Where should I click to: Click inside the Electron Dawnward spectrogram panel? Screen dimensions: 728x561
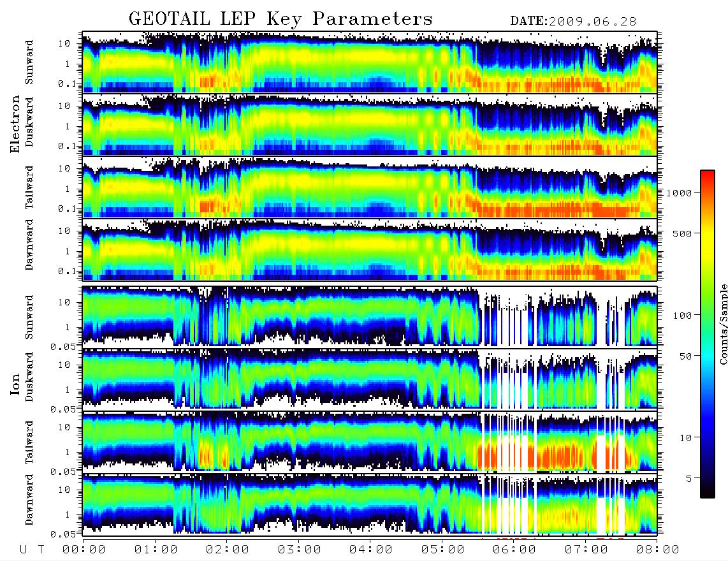tap(370, 249)
